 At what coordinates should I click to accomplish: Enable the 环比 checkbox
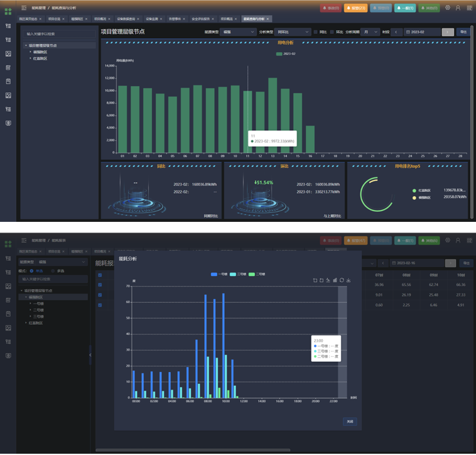coord(332,32)
